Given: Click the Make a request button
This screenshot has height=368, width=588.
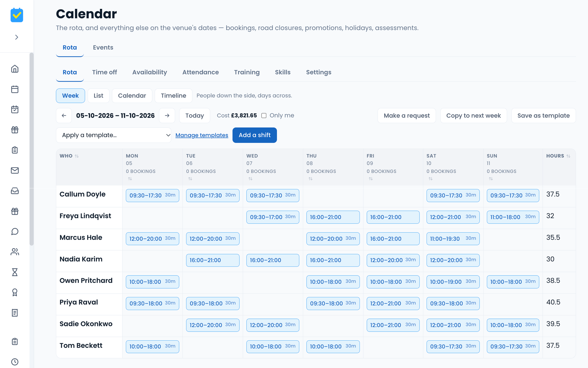Looking at the screenshot, I should point(407,115).
